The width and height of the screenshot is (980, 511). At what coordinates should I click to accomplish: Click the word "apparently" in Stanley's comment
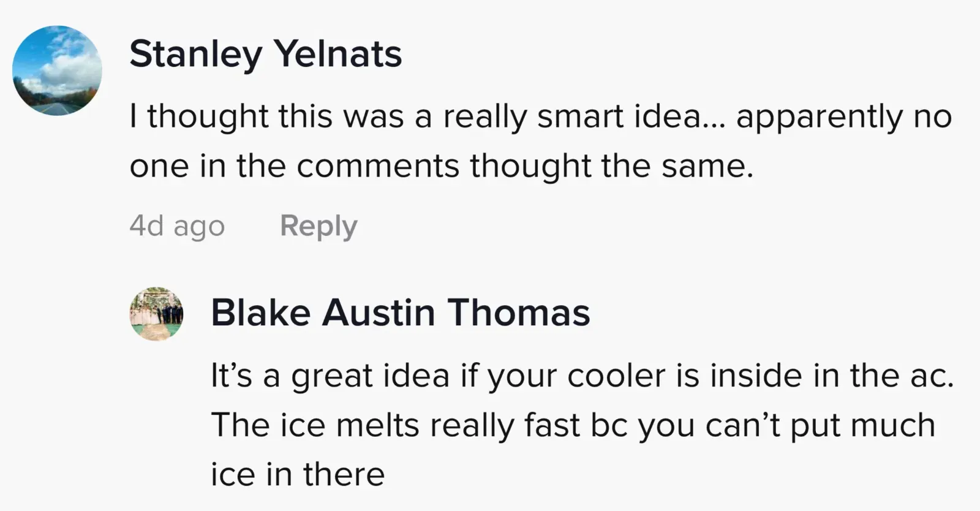pos(819,116)
